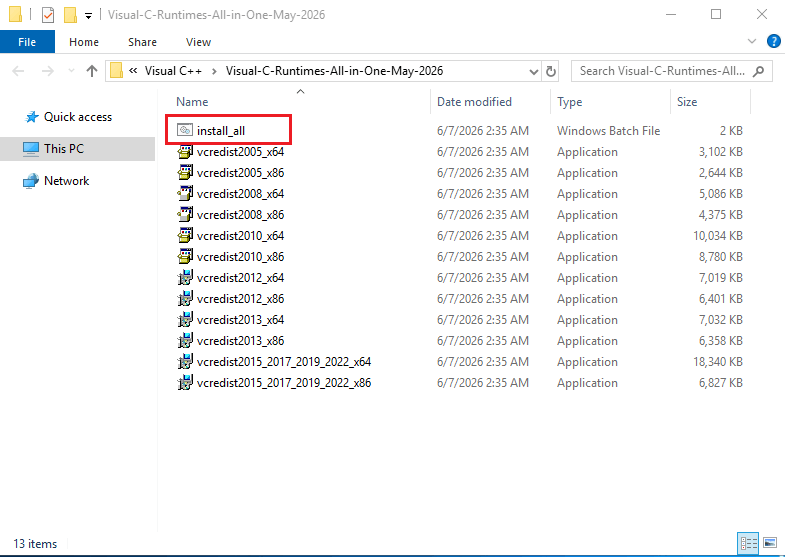Expand hidden path breadcrumb chevrons
This screenshot has height=557, width=785.
[x=133, y=71]
